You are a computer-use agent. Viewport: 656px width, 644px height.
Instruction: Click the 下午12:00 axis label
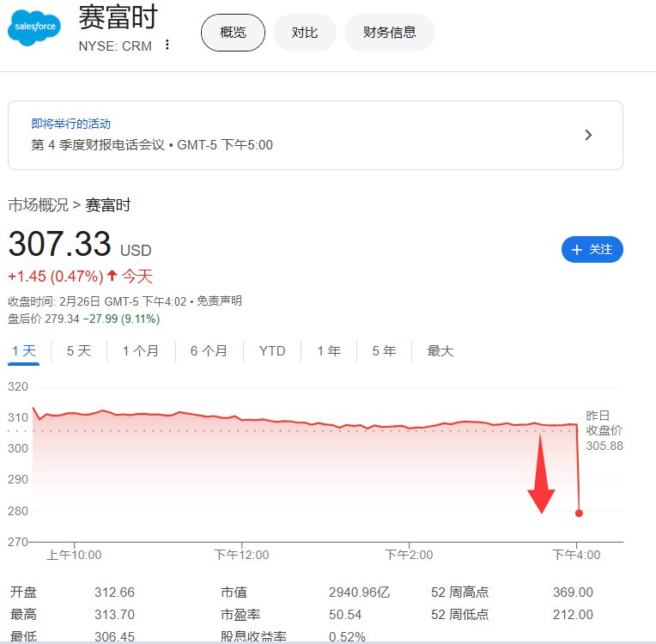[x=241, y=555]
